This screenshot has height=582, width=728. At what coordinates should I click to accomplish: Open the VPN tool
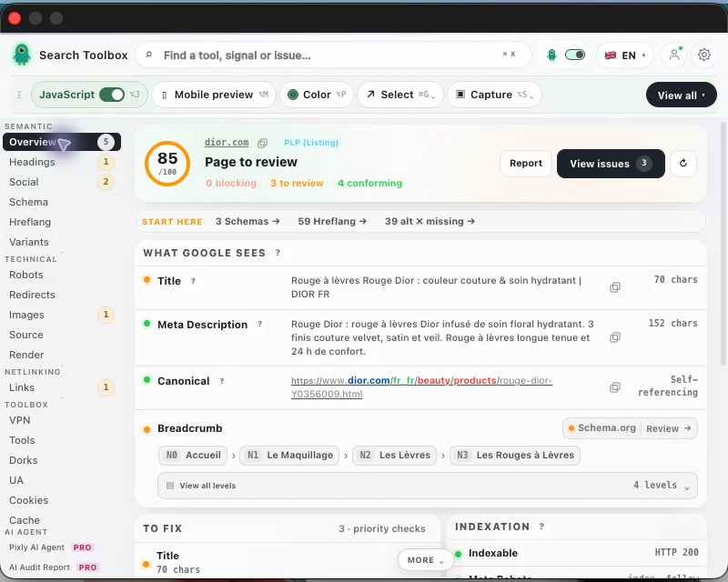pyautogui.click(x=62, y=420)
